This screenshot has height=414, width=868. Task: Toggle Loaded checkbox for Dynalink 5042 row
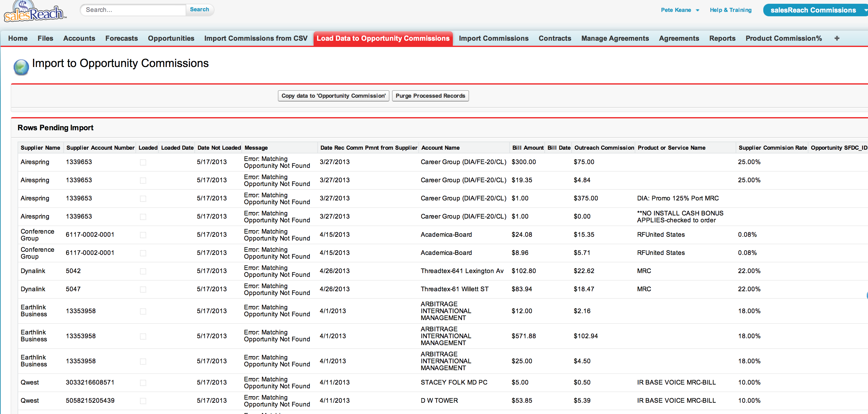(143, 271)
